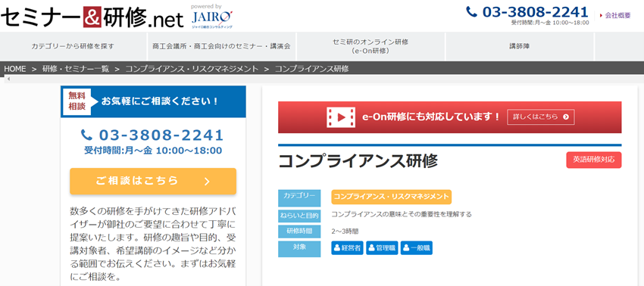Click the セミナー&研修.net site logo
This screenshot has width=644, height=286.
click(x=92, y=18)
